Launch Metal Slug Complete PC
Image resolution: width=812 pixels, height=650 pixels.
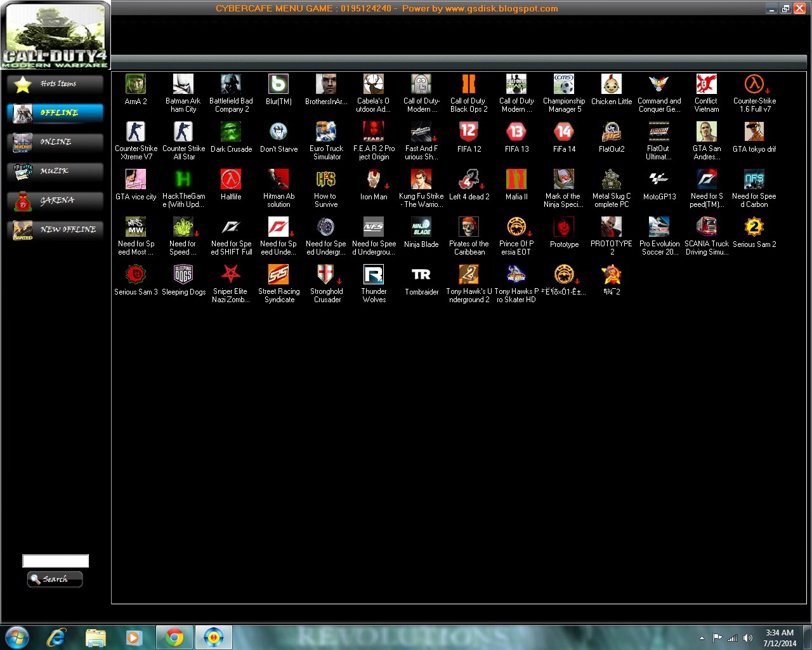coord(612,179)
